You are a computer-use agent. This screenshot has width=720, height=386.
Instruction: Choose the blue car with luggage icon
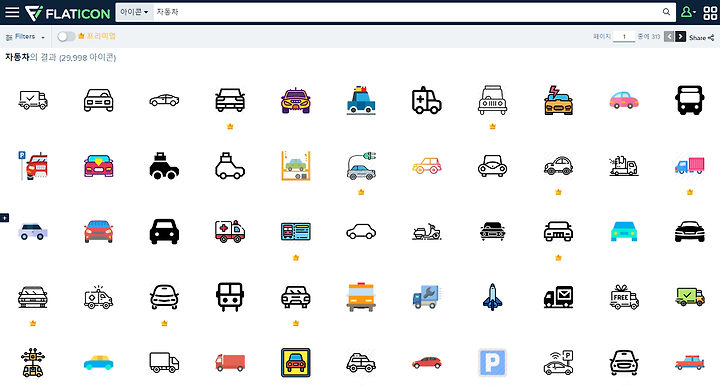tap(361, 100)
